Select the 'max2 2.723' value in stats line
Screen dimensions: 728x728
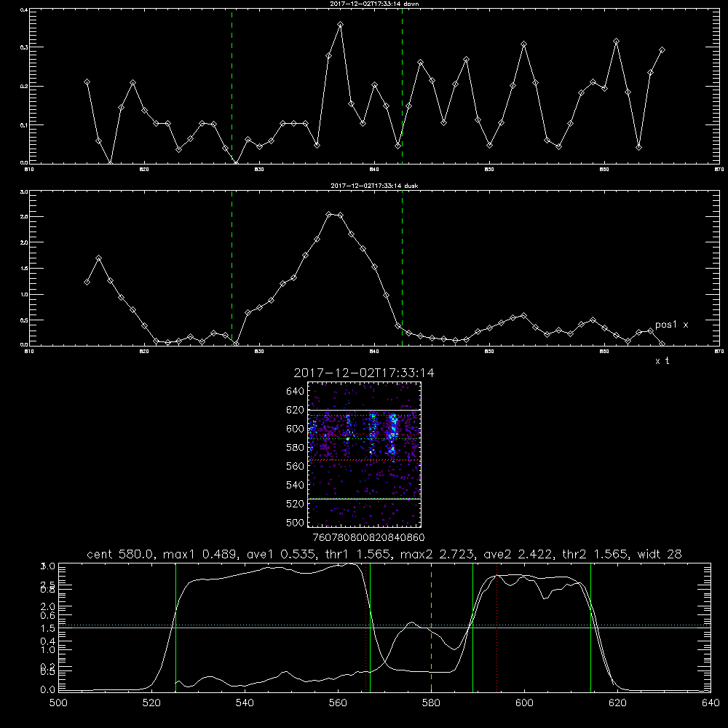(x=439, y=554)
